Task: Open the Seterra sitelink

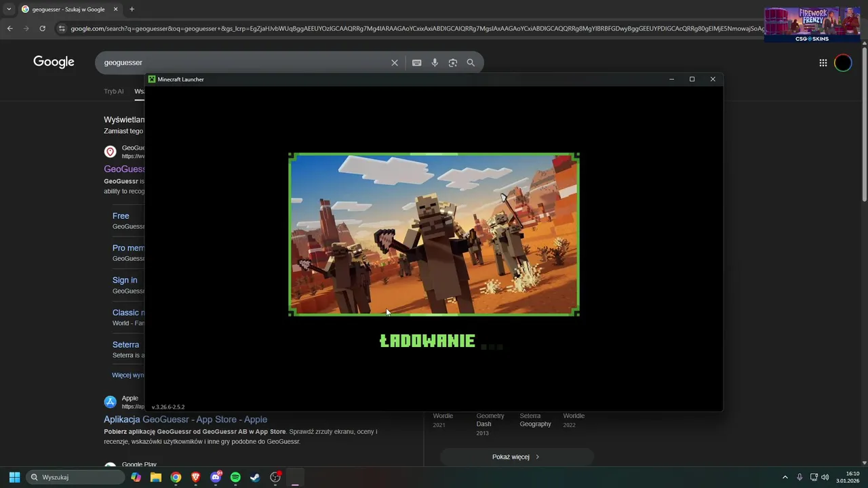Action: 125,344
